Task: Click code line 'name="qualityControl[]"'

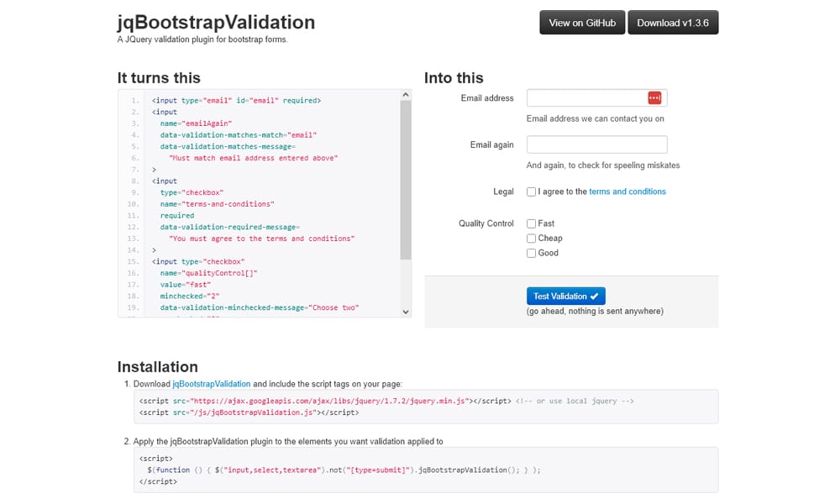Action: [x=208, y=273]
